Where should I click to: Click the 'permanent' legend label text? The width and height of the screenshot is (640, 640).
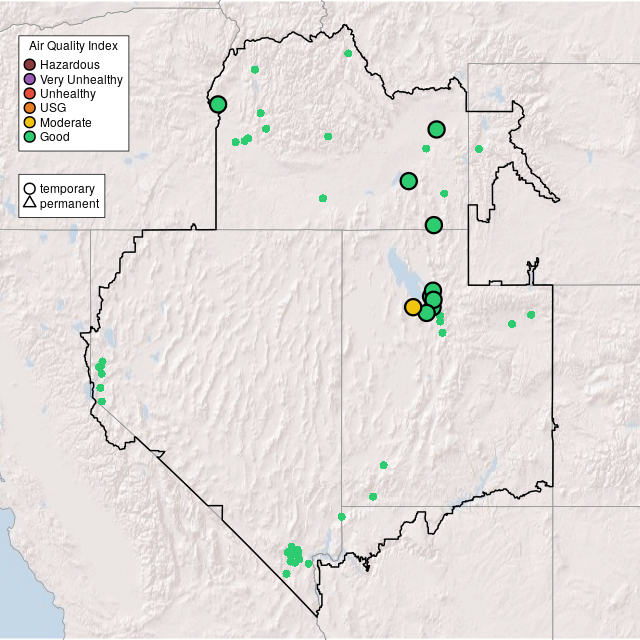pos(69,204)
